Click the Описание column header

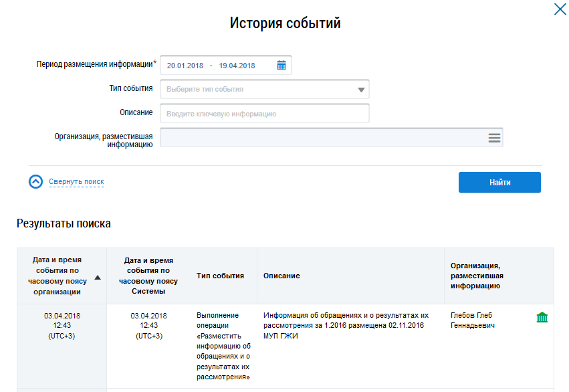coord(281,276)
